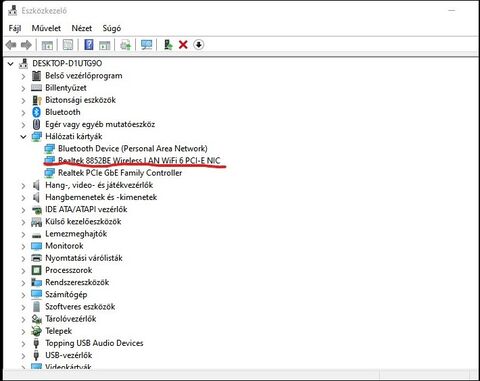This screenshot has width=480, height=381.
Task: Click the Nyomtatási várólisták printer icon
Action: (x=36, y=258)
